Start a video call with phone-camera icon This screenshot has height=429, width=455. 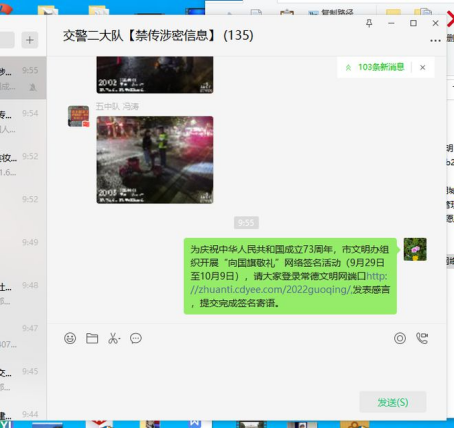pyautogui.click(x=422, y=338)
